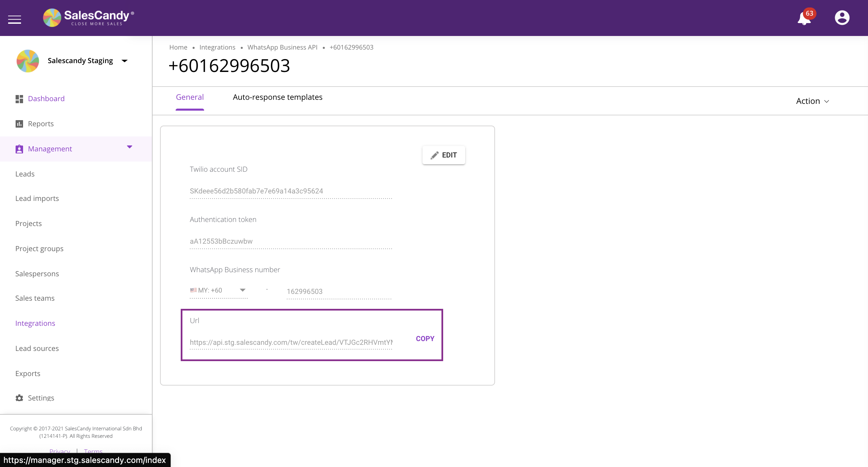Open the Action dropdown
The image size is (868, 467).
[x=812, y=101]
